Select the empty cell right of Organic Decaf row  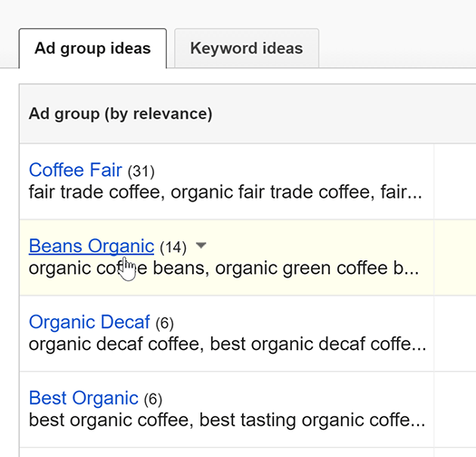tap(455, 334)
